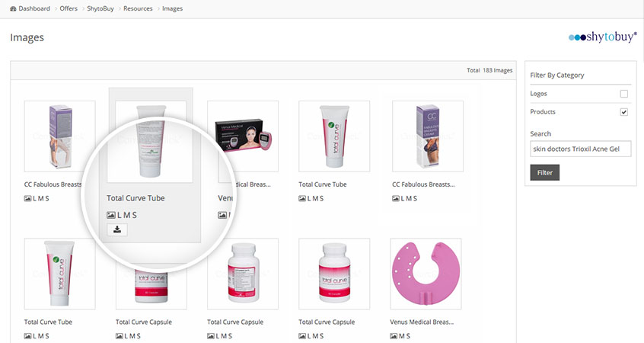
Task: Enable the Logos category checkbox
Action: [624, 94]
